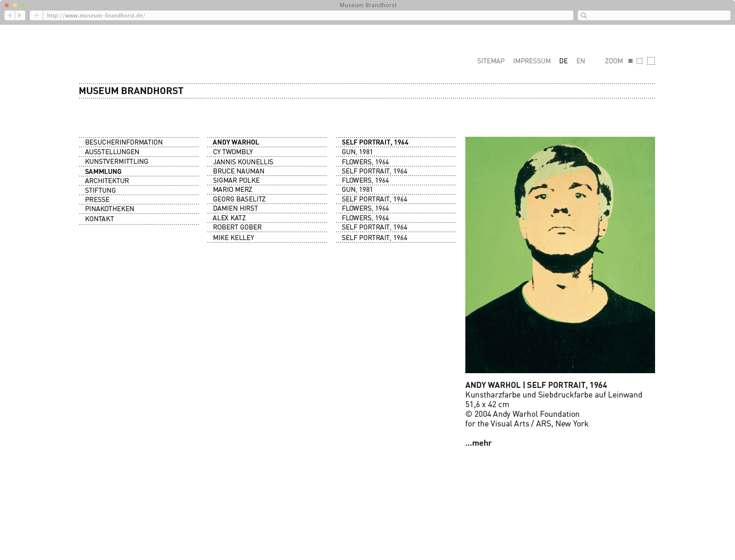
Task: Click the plus button beside the address bar
Action: 36,16
